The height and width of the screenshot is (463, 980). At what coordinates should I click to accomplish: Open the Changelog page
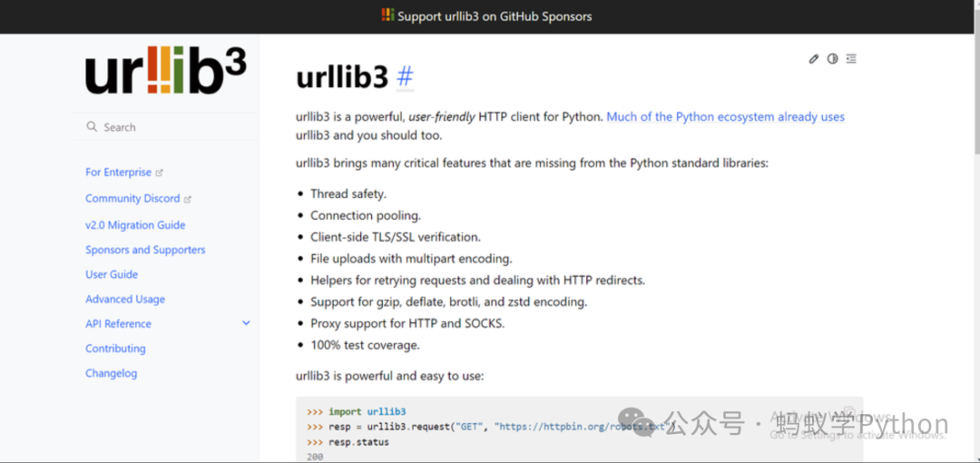coord(112,373)
